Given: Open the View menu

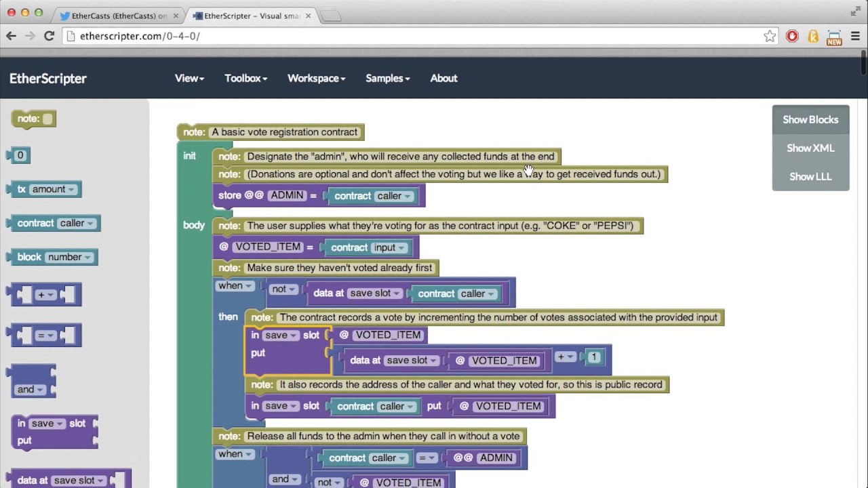Looking at the screenshot, I should click(189, 78).
